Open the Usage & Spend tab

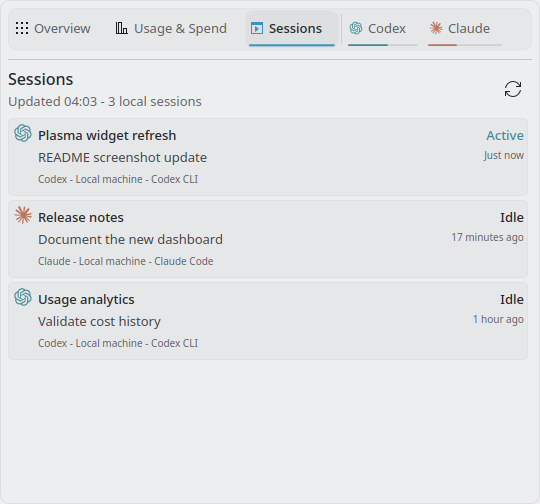coord(171,29)
